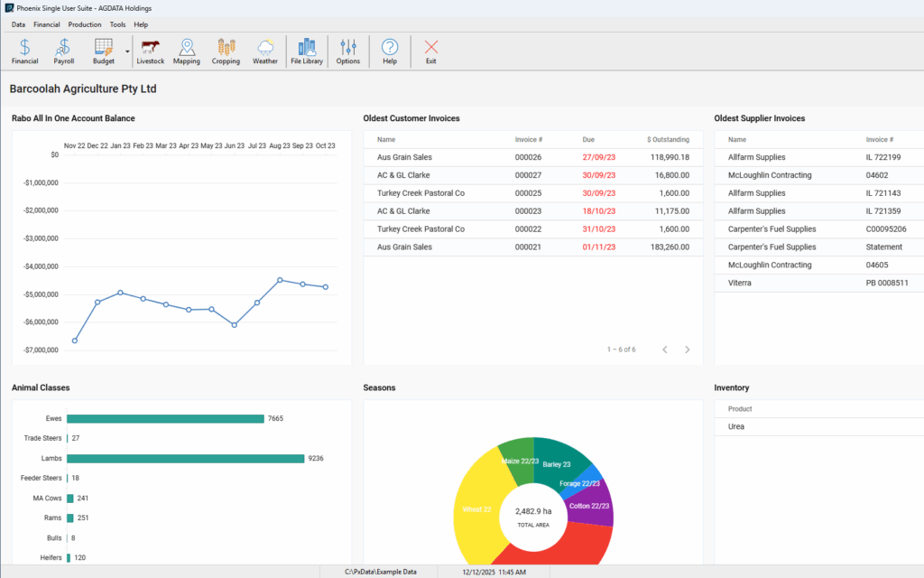The image size is (924, 578).
Task: Select Carpenter's Fuel Supplies Statement row
Action: pyautogui.click(x=819, y=247)
